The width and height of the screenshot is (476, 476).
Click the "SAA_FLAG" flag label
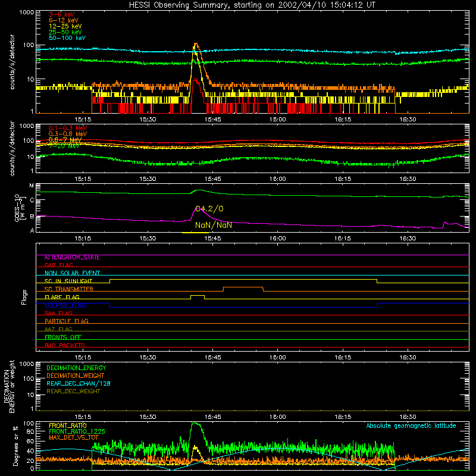58,313
